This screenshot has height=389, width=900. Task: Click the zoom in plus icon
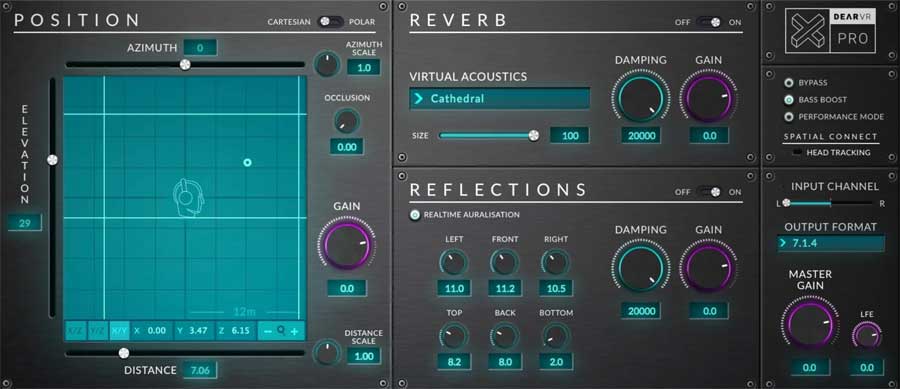coord(294,331)
